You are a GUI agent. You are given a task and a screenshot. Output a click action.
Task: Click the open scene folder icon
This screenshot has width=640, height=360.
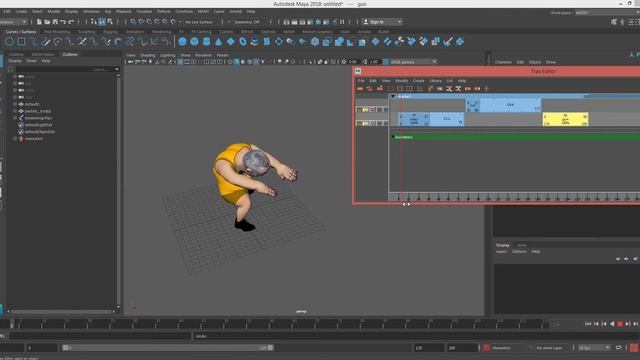click(47, 22)
